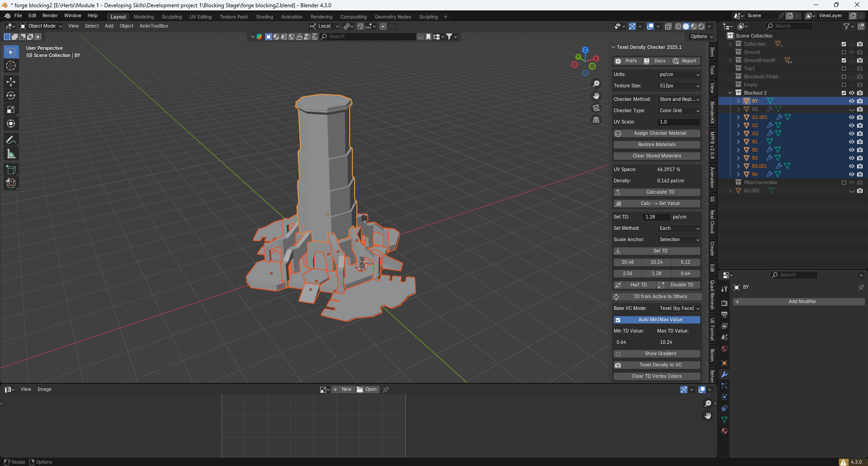Select the Measure tool
This screenshot has height=466, width=868.
click(11, 154)
